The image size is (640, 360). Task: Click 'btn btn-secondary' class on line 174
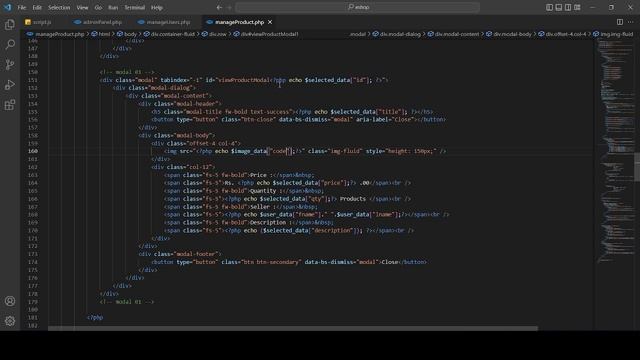[x=271, y=262]
